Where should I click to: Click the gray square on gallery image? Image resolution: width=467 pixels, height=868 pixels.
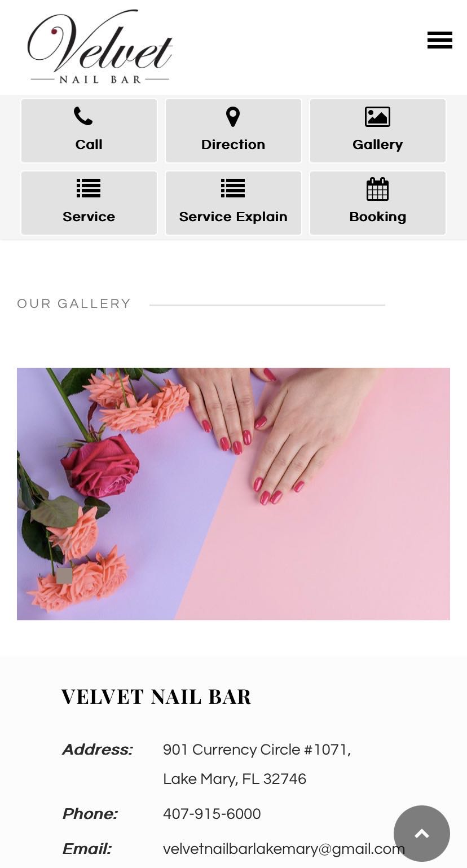pyautogui.click(x=64, y=576)
